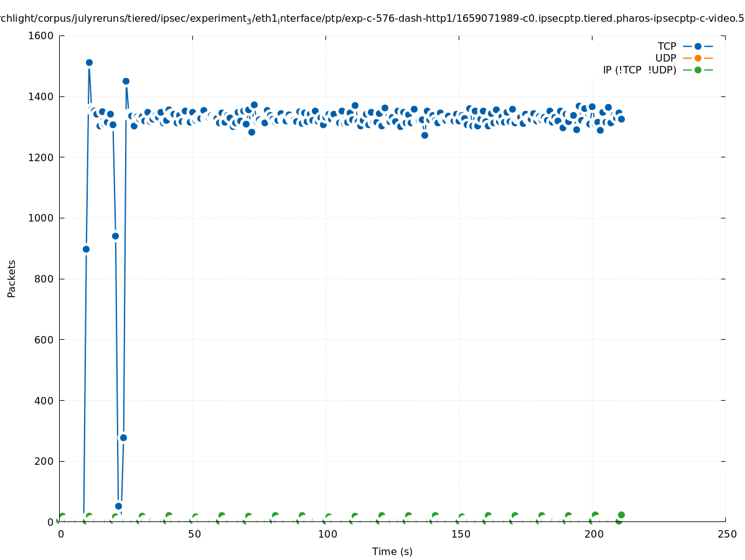
Task: Click the Packets y-axis label
Action: pos(11,278)
